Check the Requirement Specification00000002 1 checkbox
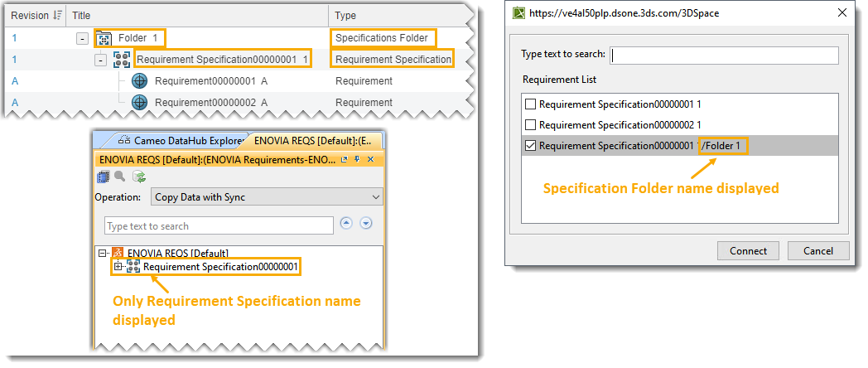This screenshot has height=368, width=868. 530,124
